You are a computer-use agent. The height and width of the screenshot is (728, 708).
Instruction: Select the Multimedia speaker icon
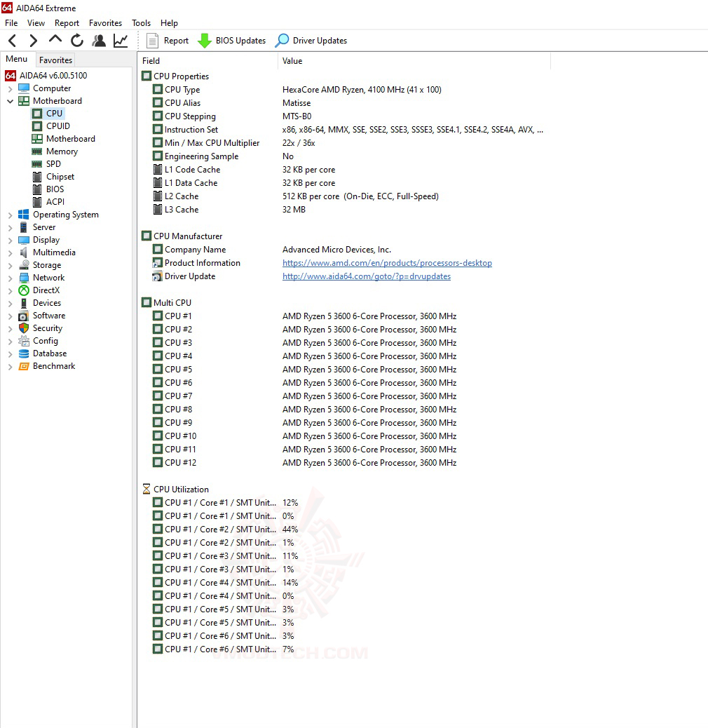24,252
